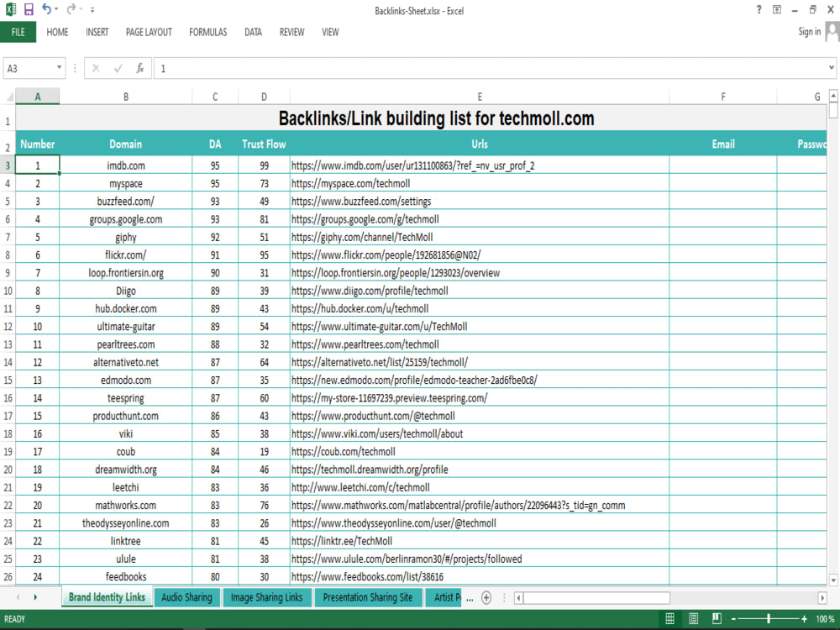
Task: Open the partially visible Artist sheet tab
Action: click(444, 597)
